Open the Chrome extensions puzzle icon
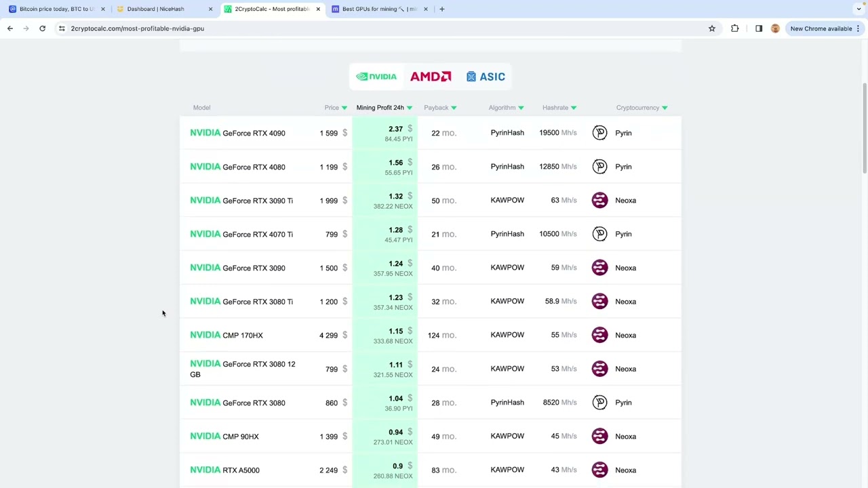Viewport: 868px width, 488px height. click(735, 28)
